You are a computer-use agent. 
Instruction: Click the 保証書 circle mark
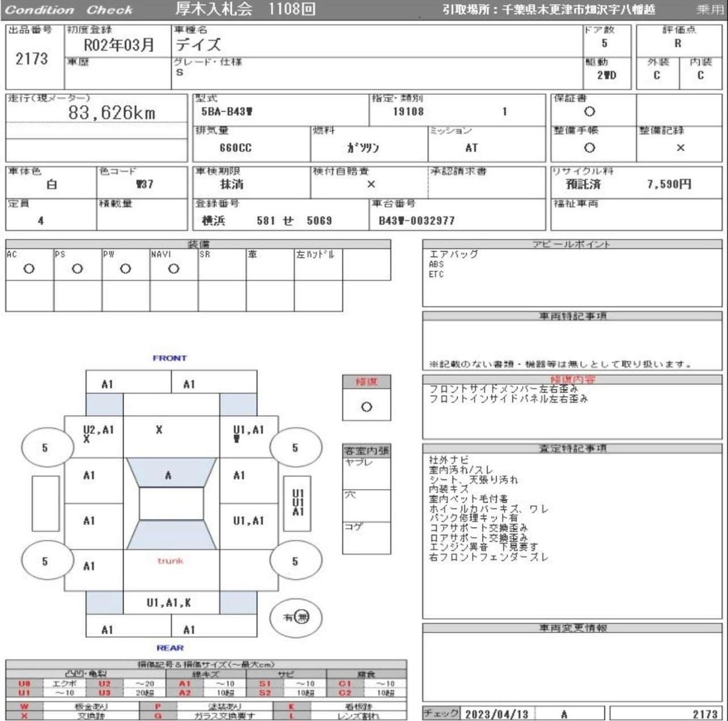590,112
